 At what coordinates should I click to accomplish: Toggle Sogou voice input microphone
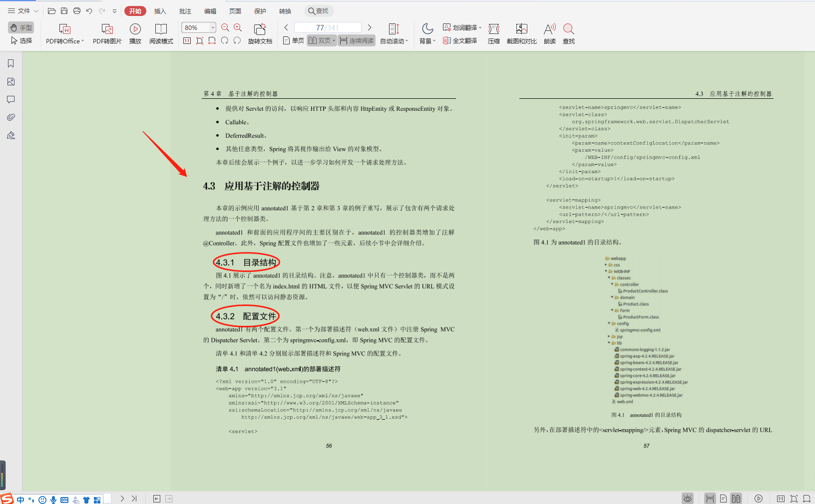(x=53, y=500)
